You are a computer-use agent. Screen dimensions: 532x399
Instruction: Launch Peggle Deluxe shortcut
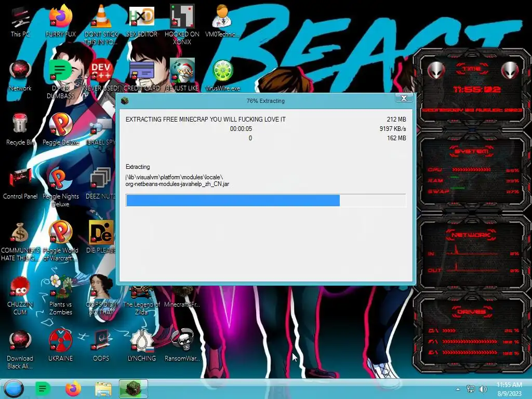pyautogui.click(x=60, y=129)
